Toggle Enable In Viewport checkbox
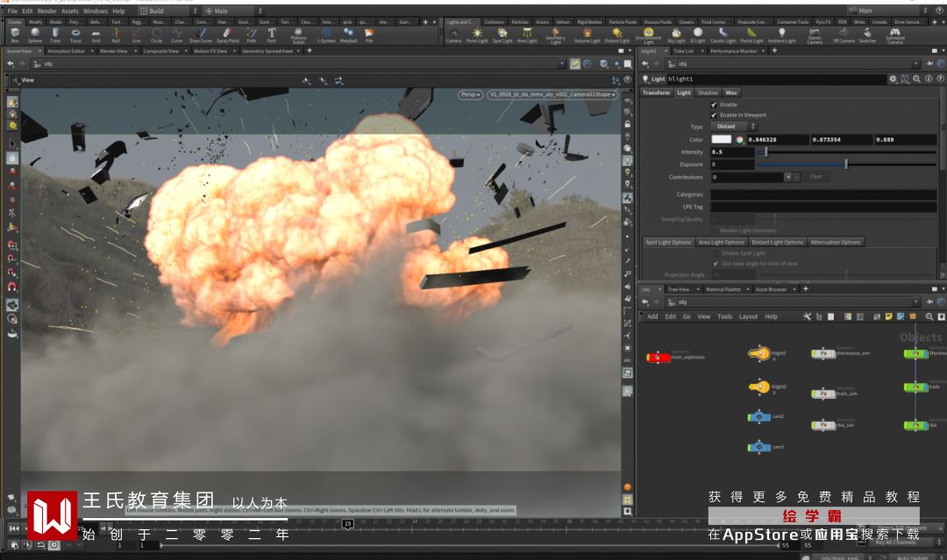This screenshot has height=560, width=947. click(715, 115)
